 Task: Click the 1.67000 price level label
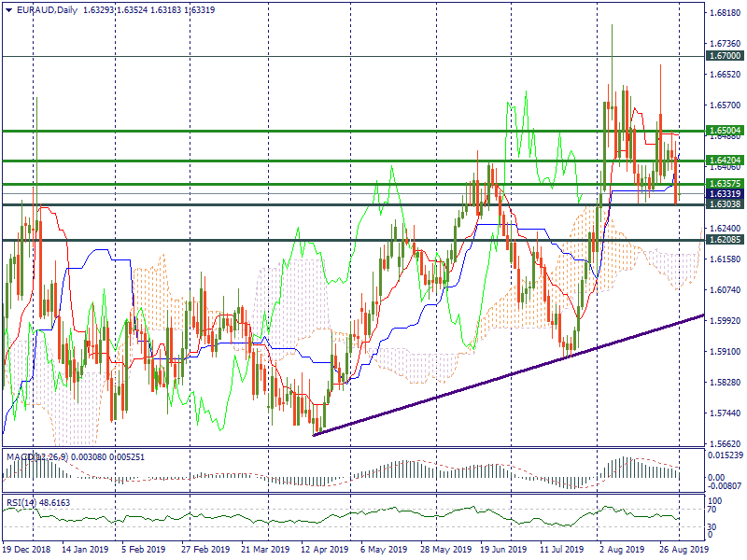coord(725,57)
